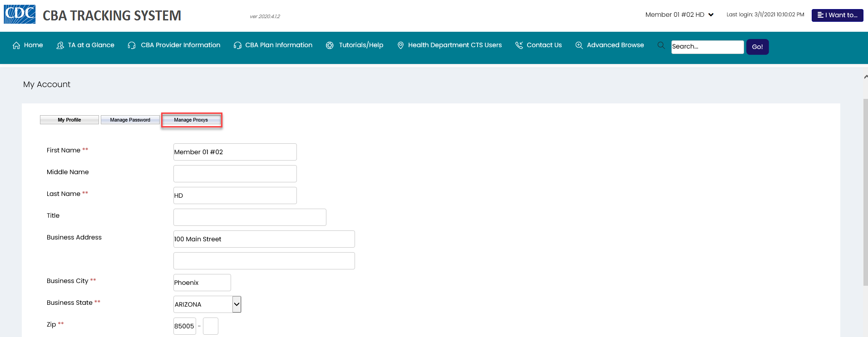Viewport: 868px width, 337px height.
Task: Click the Contact Us phone icon
Action: [519, 45]
